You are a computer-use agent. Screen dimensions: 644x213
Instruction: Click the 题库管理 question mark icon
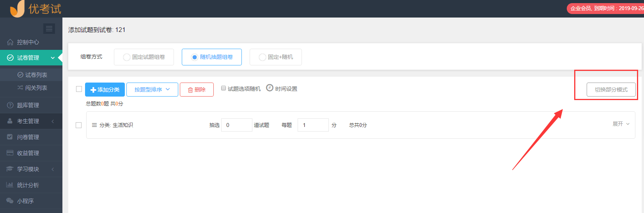click(x=10, y=105)
